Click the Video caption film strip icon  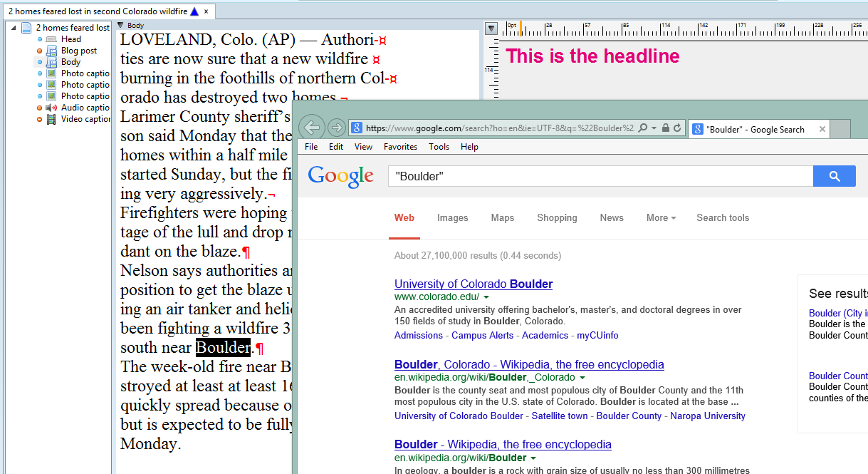pos(51,119)
